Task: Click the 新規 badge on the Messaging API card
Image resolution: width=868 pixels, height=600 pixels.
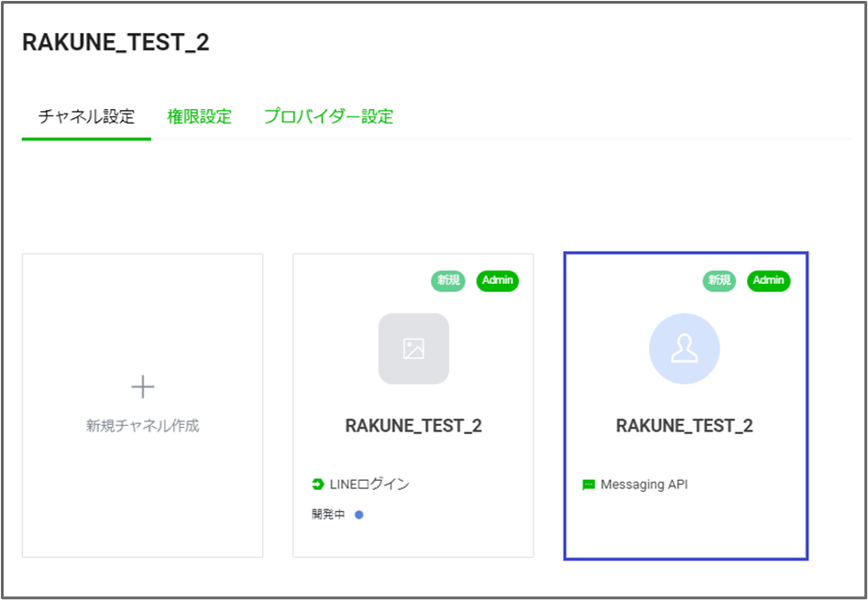Action: coord(720,281)
